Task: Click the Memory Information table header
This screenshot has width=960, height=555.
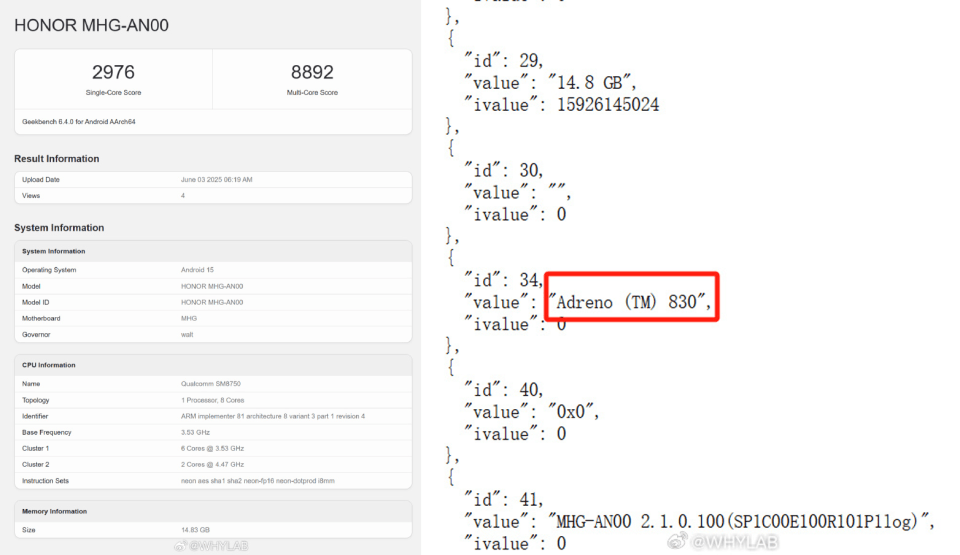Action: (x=54, y=512)
